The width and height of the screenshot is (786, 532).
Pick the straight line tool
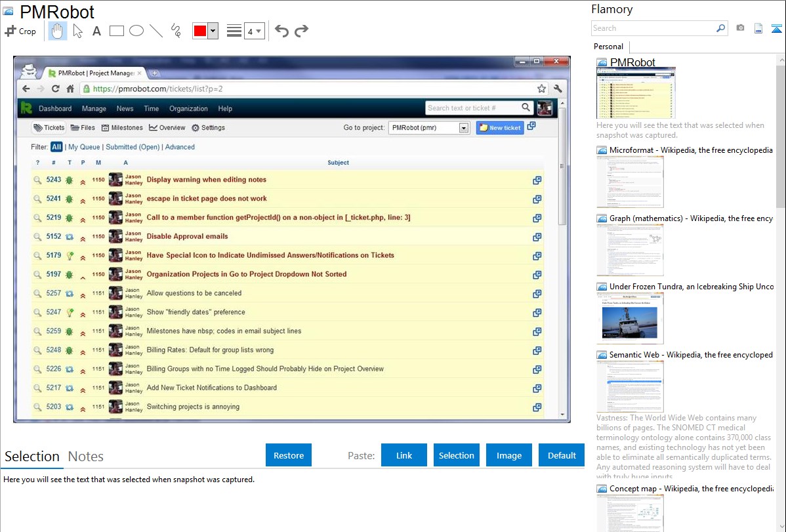(x=156, y=31)
